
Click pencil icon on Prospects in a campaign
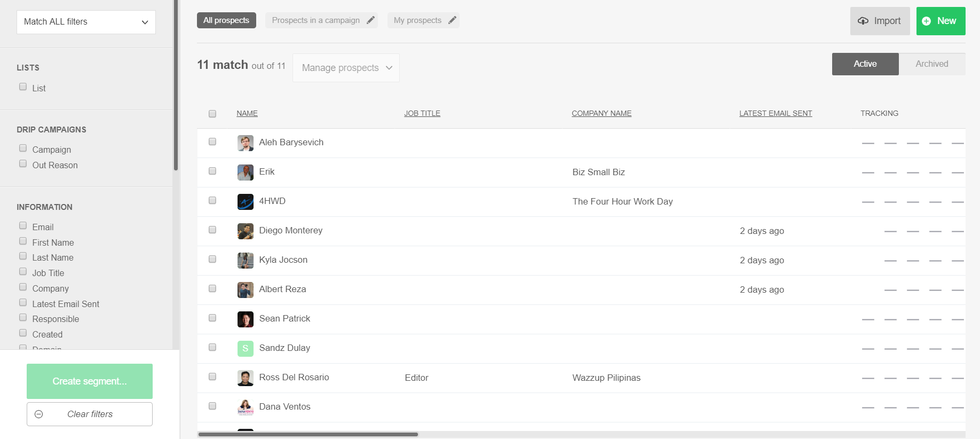pos(370,20)
